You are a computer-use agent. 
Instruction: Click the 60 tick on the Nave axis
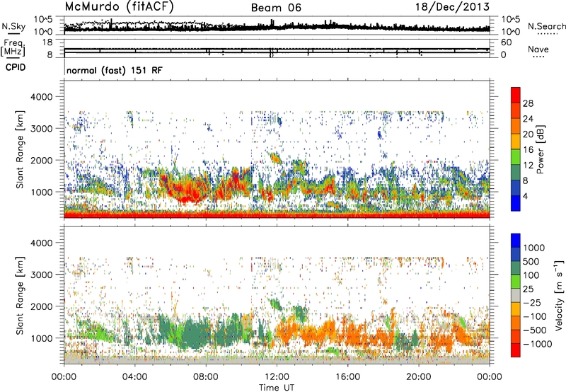tap(506, 42)
